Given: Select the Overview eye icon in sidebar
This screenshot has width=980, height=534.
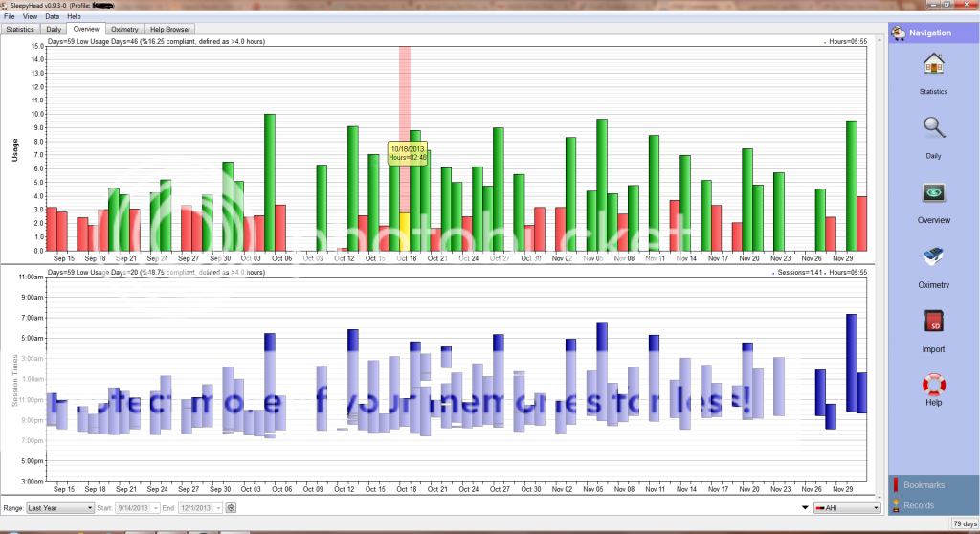Looking at the screenshot, I should coord(933,193).
